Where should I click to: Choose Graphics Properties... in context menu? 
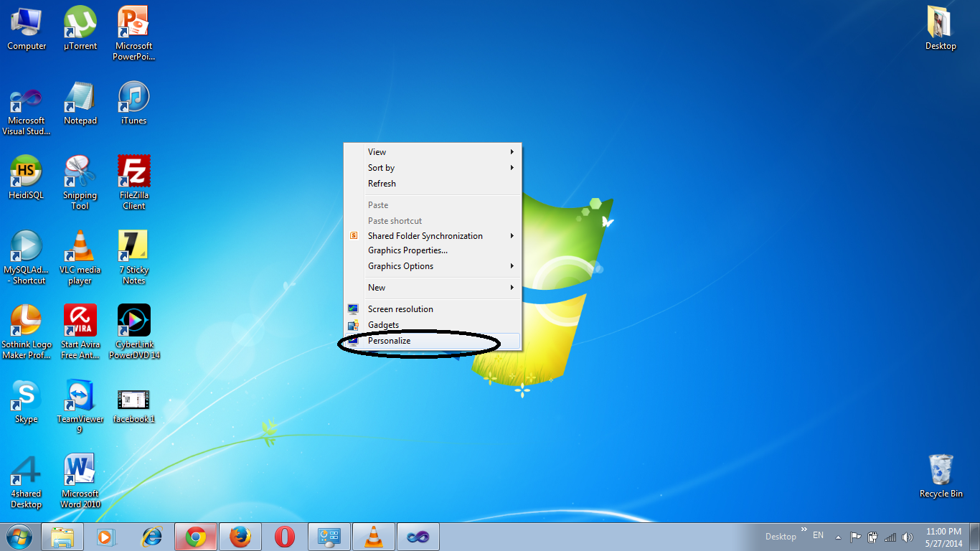(x=433, y=250)
